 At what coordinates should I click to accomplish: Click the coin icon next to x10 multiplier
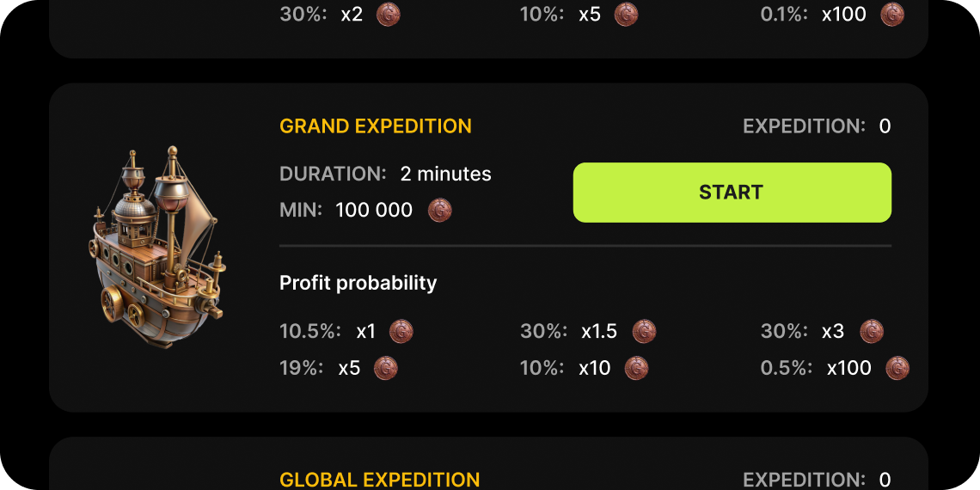636,369
